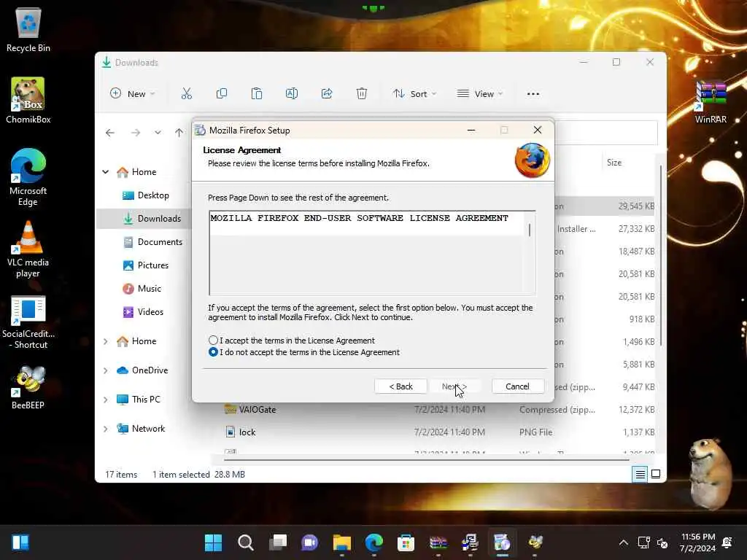Click the 27,332 KB size cell
This screenshot has width=747, height=560.
pyautogui.click(x=636, y=229)
